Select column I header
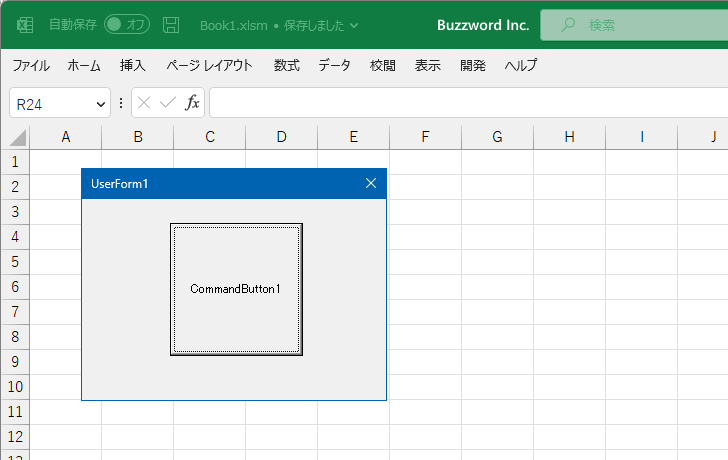 tap(641, 137)
